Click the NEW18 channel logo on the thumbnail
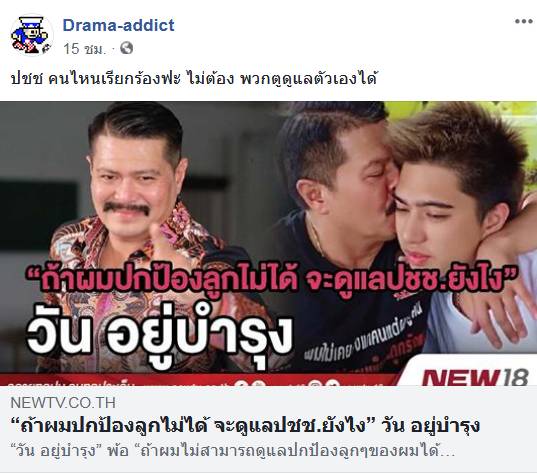This screenshot has width=537, height=474. pos(475,377)
